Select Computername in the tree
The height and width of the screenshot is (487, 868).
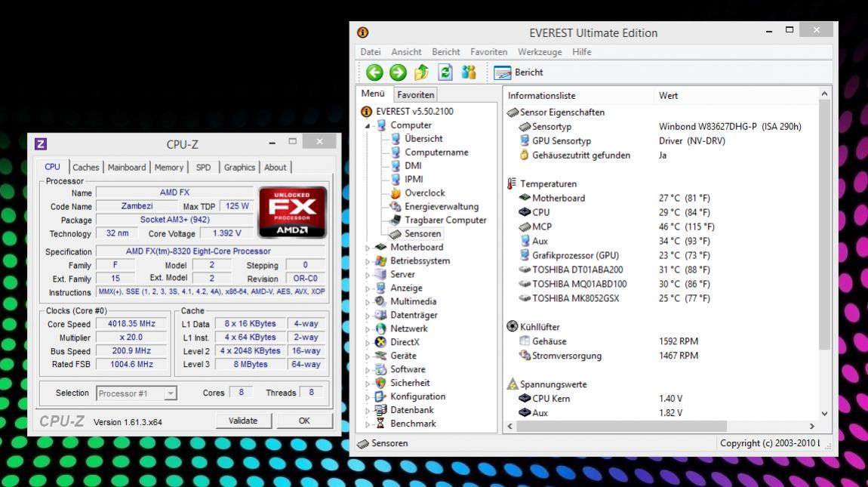pyautogui.click(x=436, y=153)
